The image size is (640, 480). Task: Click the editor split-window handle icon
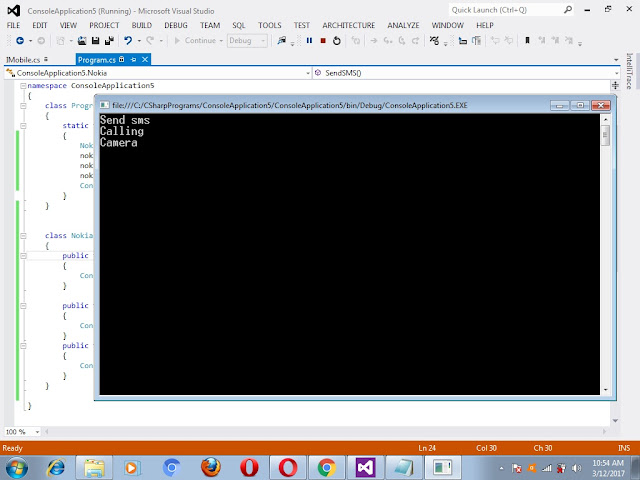click(x=615, y=85)
